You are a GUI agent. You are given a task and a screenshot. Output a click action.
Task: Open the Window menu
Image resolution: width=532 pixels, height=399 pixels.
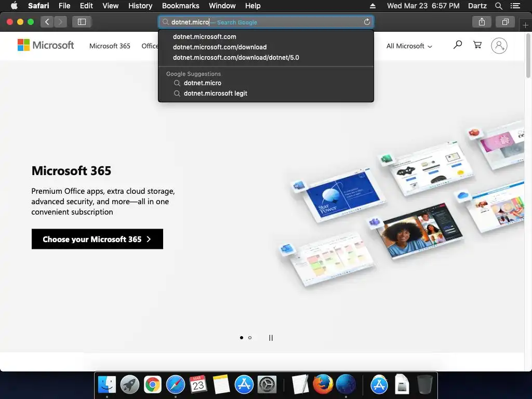pyautogui.click(x=222, y=6)
